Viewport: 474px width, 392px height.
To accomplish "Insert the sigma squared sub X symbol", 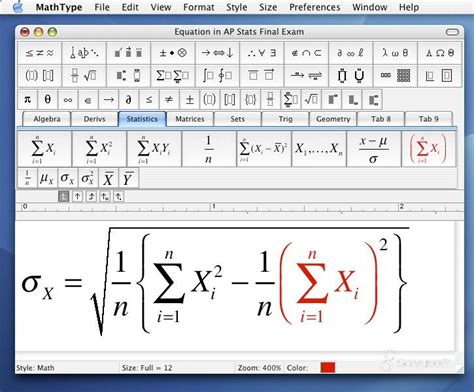I will coord(88,178).
